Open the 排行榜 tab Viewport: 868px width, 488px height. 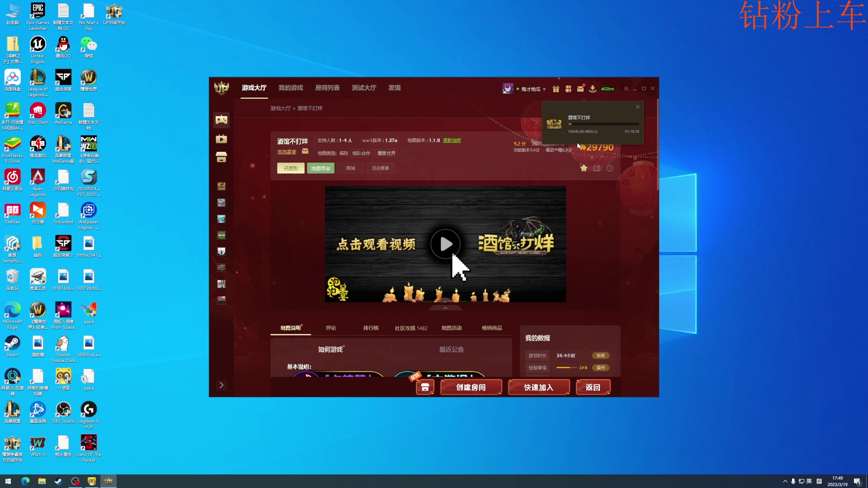pos(371,328)
